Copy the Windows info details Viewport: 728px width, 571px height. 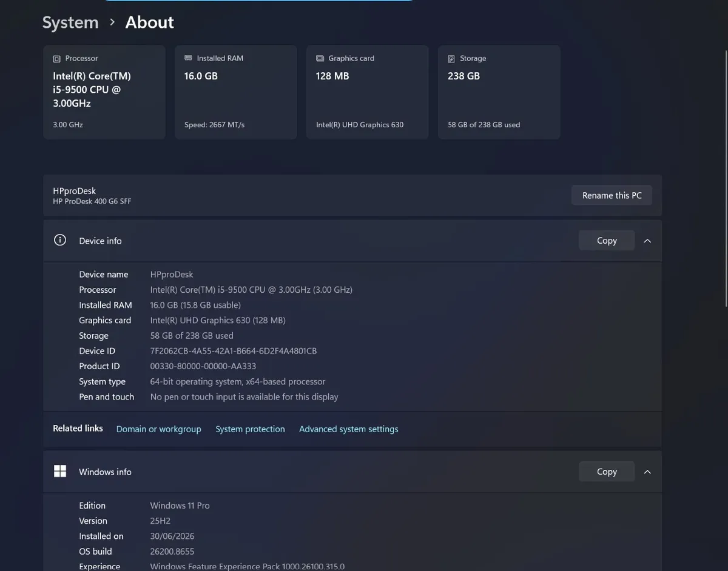(x=607, y=472)
